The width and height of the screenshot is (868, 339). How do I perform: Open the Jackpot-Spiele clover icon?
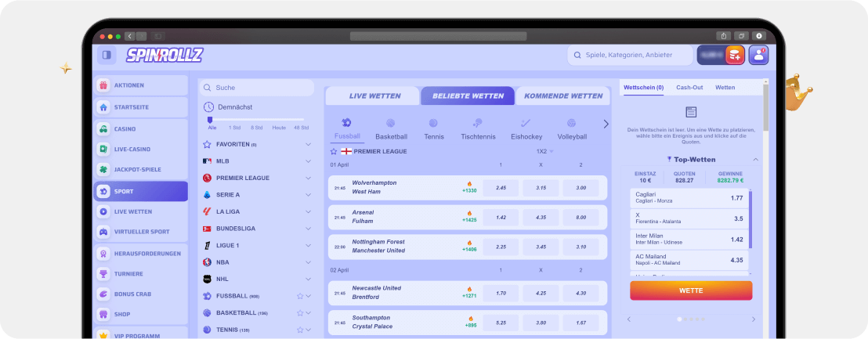click(103, 169)
